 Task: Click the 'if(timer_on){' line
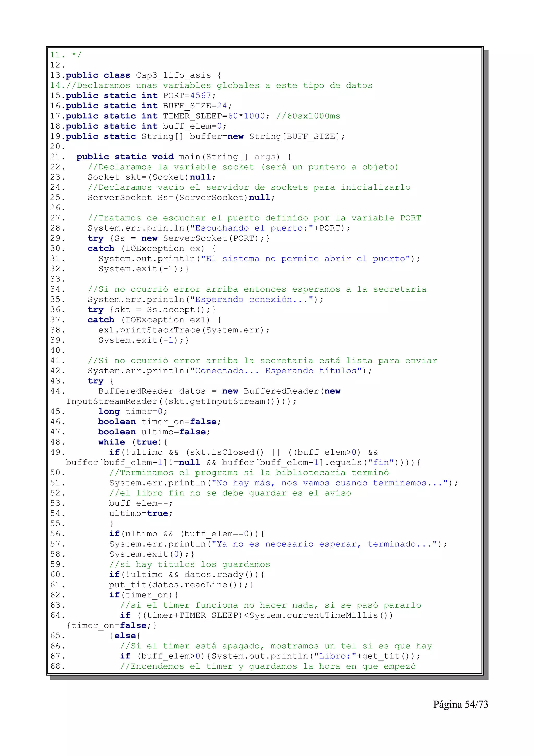click(144, 596)
